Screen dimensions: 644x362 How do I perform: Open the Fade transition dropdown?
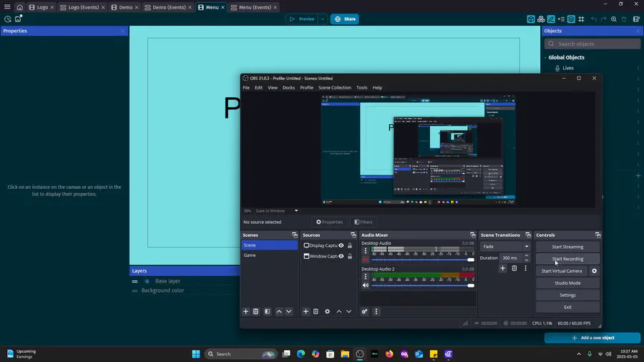(x=504, y=247)
